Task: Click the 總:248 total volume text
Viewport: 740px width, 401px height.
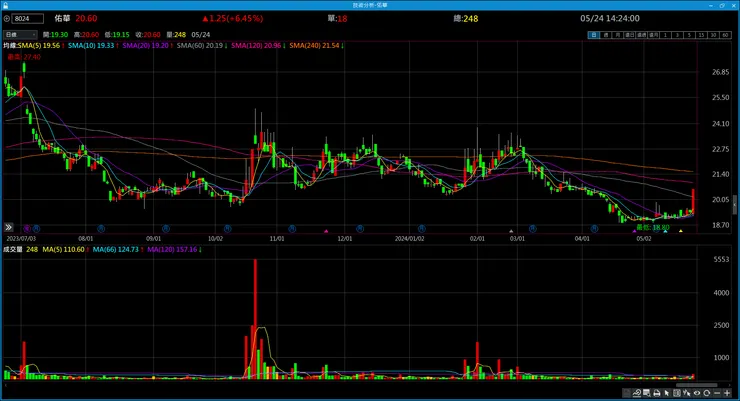Action: pyautogui.click(x=466, y=18)
